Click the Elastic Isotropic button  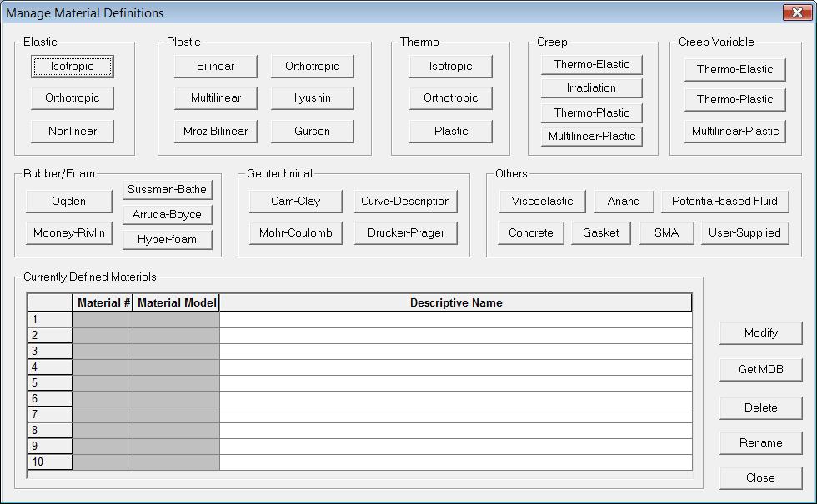coord(72,67)
